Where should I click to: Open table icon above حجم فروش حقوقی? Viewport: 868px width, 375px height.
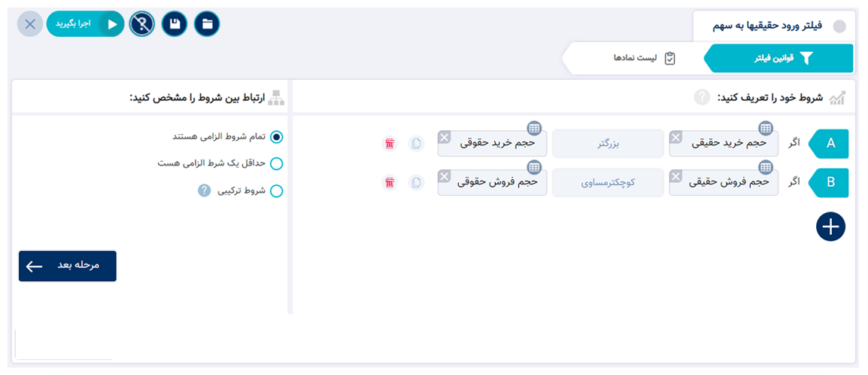533,166
